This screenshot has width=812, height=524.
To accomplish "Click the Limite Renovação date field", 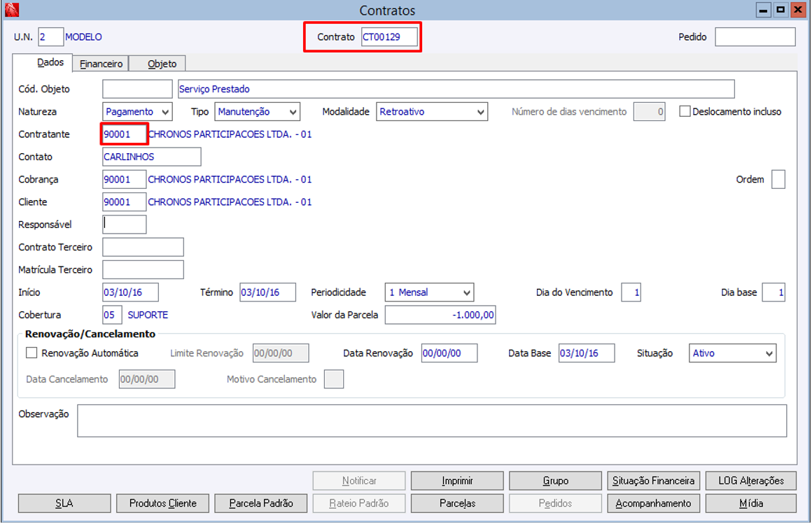I will point(281,353).
